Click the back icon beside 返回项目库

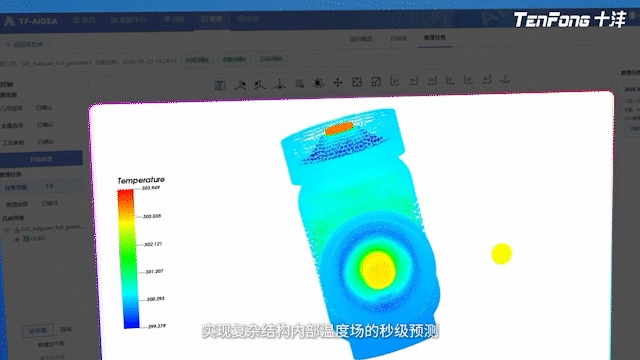click(8, 44)
